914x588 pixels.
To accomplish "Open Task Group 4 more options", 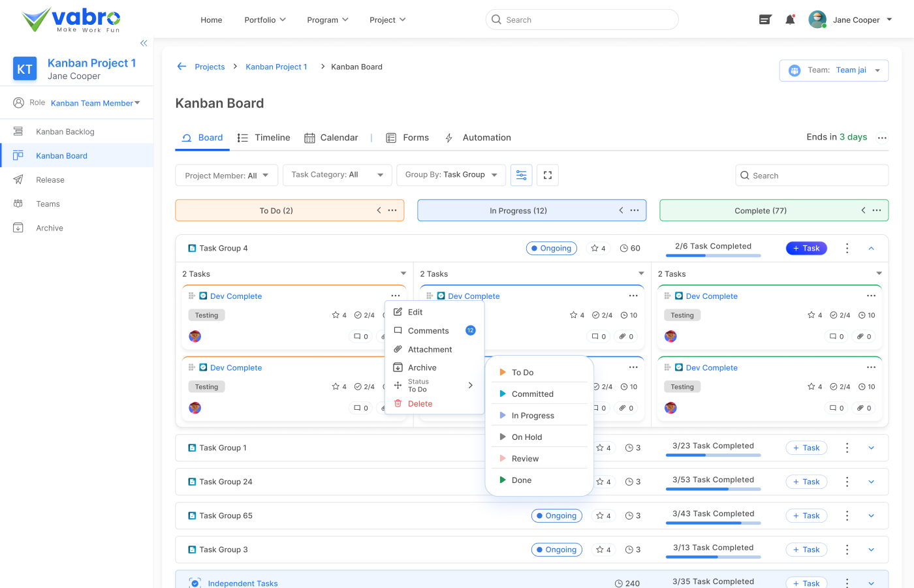I will [x=847, y=248].
